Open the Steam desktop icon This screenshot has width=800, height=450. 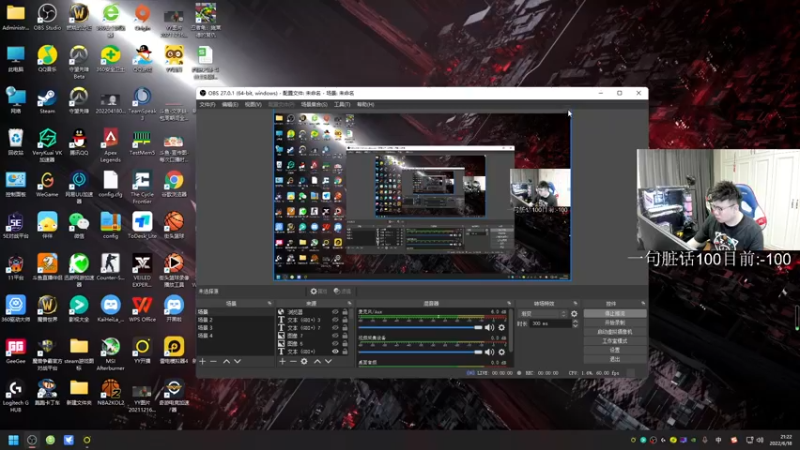47,98
